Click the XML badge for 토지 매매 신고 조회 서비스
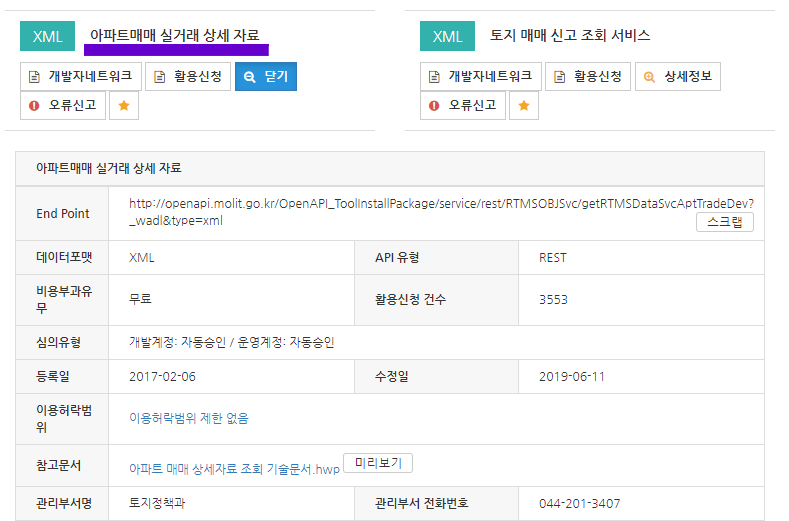Image resolution: width=789 pixels, height=521 pixels. pos(447,36)
